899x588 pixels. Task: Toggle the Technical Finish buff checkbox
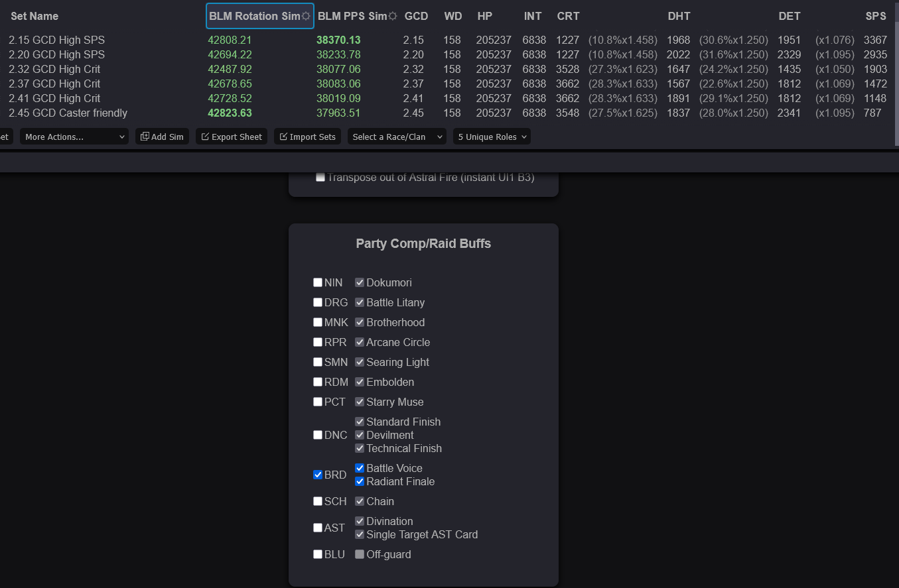pos(360,448)
